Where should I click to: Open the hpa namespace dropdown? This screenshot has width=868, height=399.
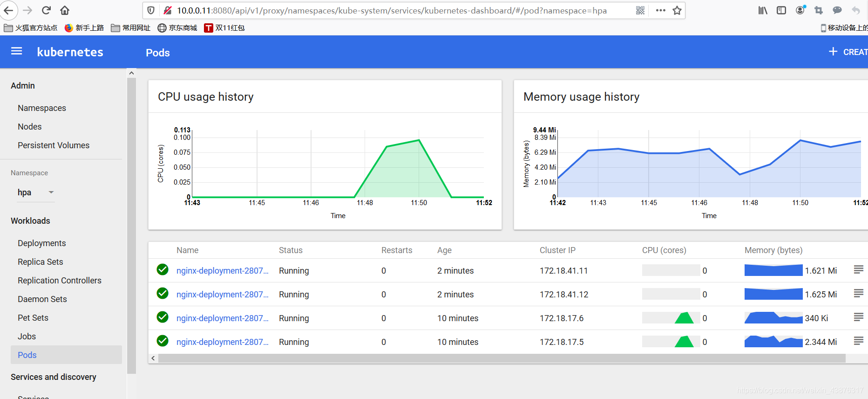(x=36, y=193)
